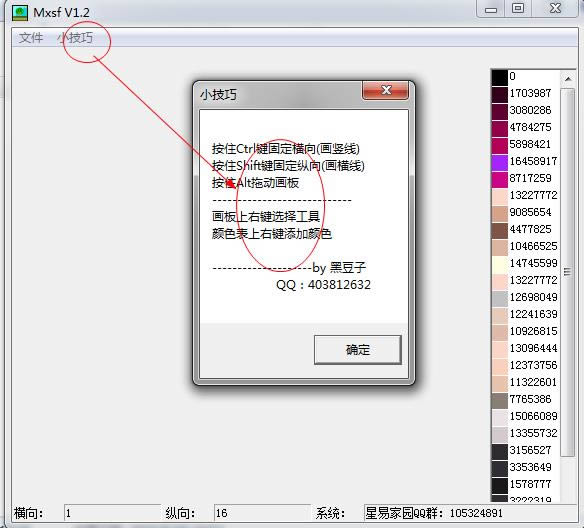Click the color value 13355732

(x=533, y=433)
